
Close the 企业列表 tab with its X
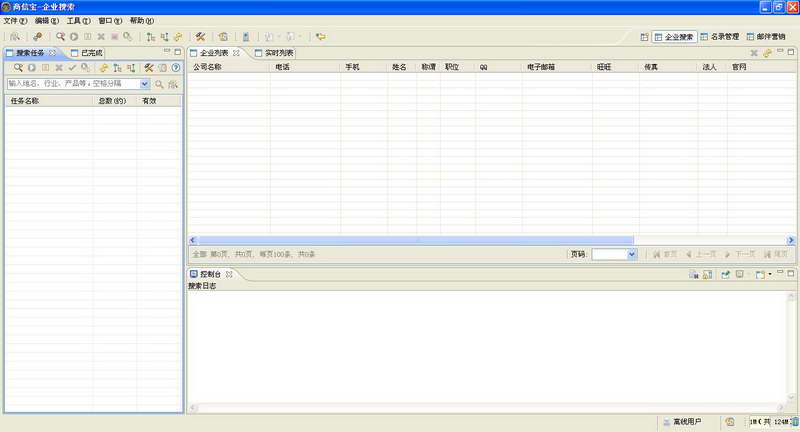(236, 53)
